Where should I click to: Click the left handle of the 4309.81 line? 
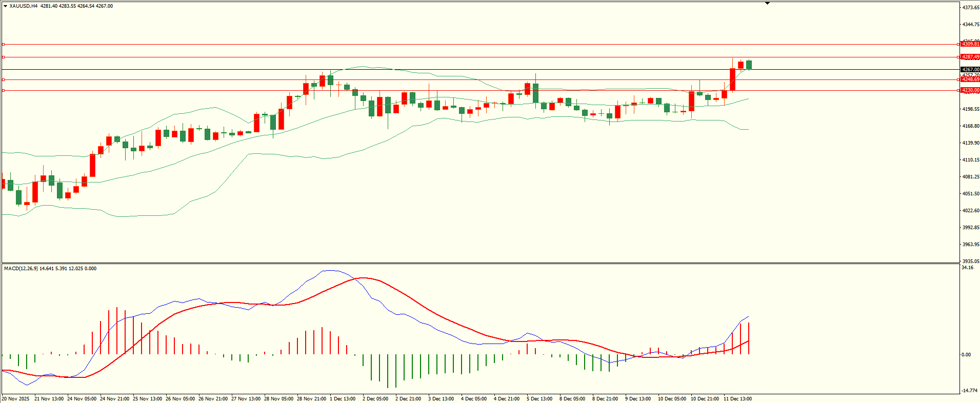click(x=3, y=44)
